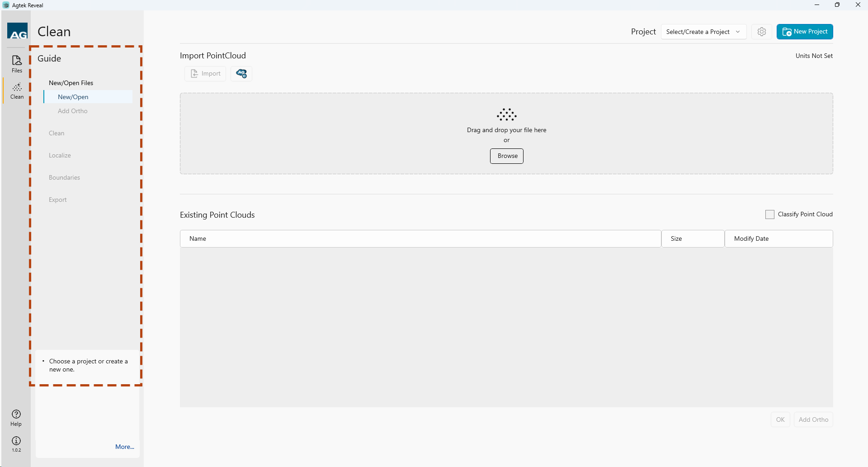Select the Clean sidebar icon

[17, 91]
